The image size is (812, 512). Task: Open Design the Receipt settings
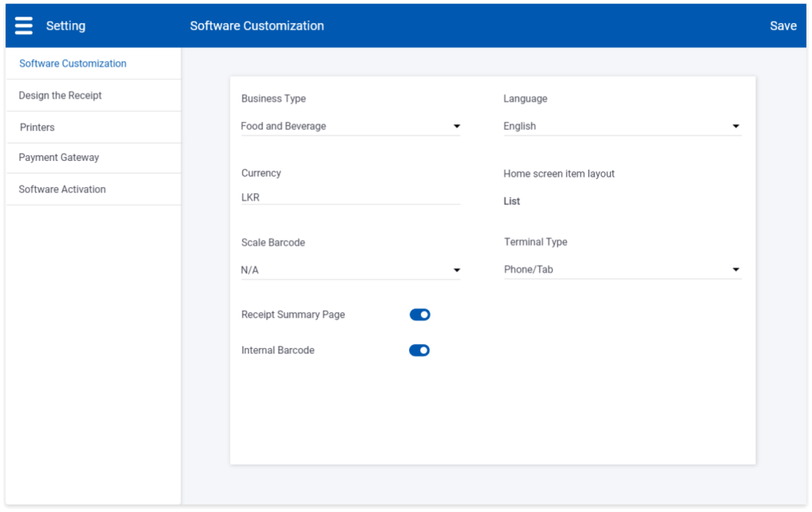(94, 96)
